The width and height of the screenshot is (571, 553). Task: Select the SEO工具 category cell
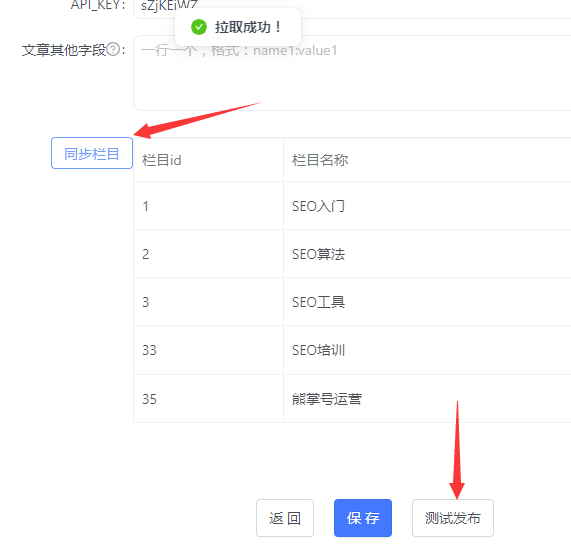(427, 302)
